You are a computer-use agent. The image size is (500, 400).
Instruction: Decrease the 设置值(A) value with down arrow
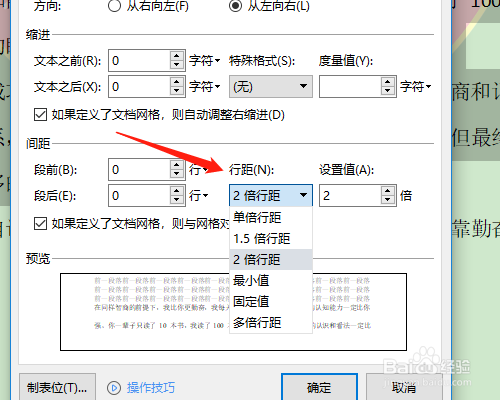tap(388, 200)
